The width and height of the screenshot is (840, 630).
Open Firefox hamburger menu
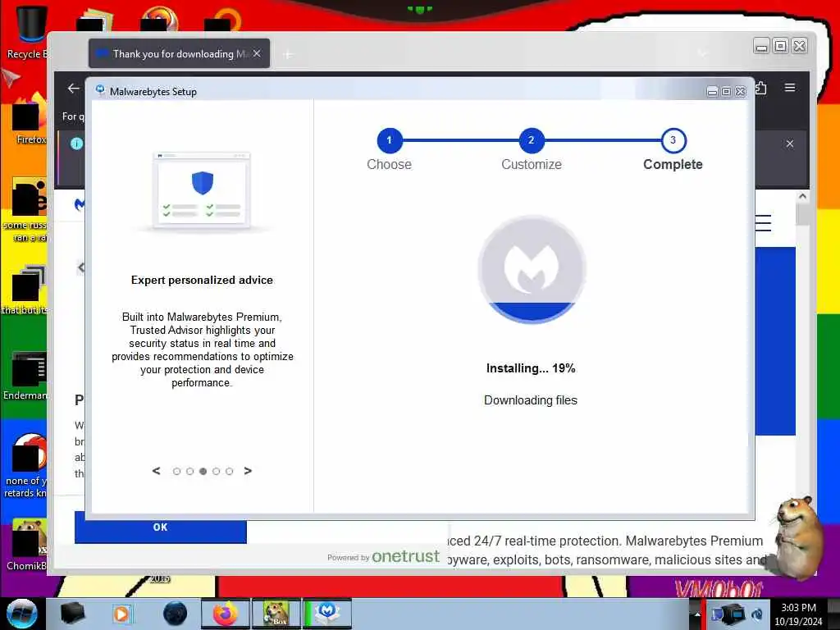(790, 88)
